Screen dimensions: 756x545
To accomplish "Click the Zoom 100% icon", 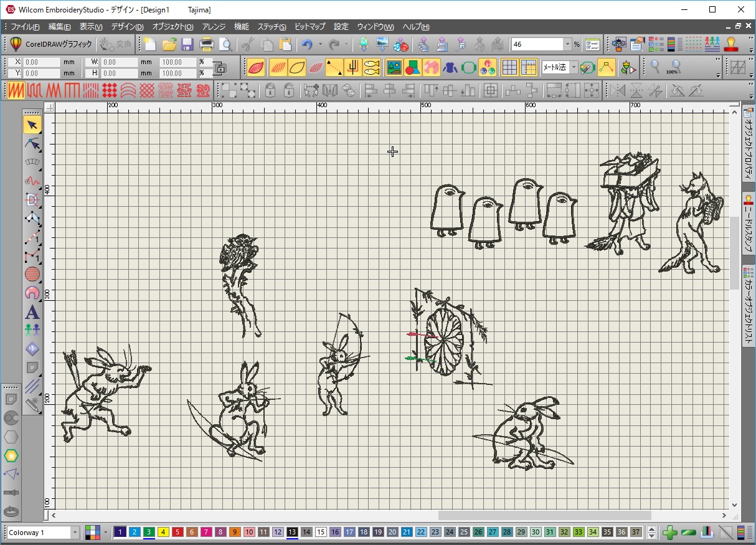I will click(673, 67).
